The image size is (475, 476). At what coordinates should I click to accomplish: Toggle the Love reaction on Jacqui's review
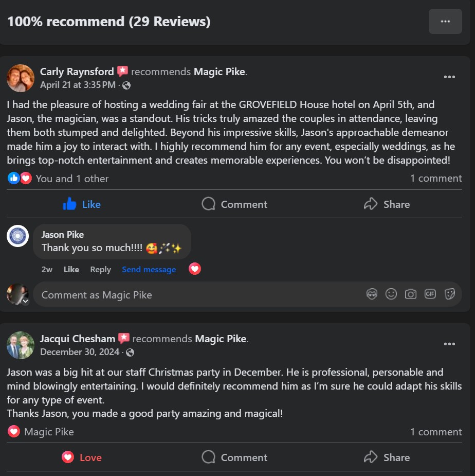(x=82, y=457)
